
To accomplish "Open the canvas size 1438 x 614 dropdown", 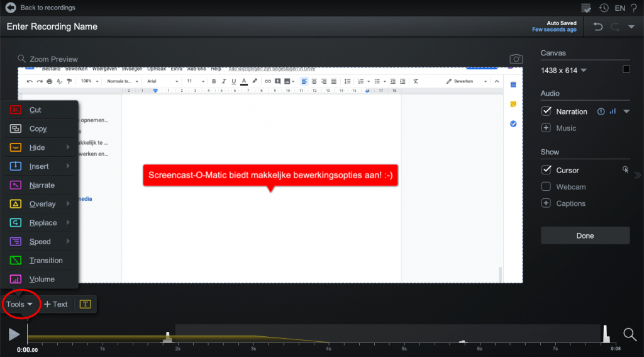I will pyautogui.click(x=563, y=71).
